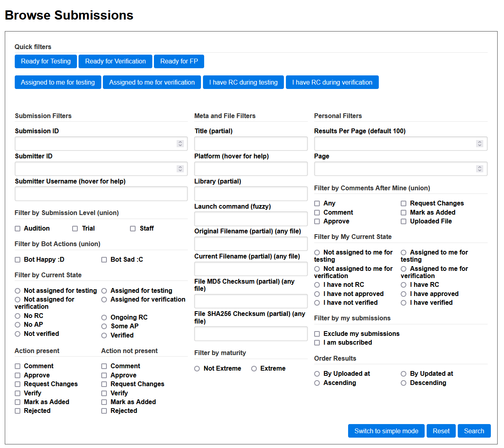Click the Submitter ID spinner arrows
Screen dimensions: 504x448
[180, 169]
